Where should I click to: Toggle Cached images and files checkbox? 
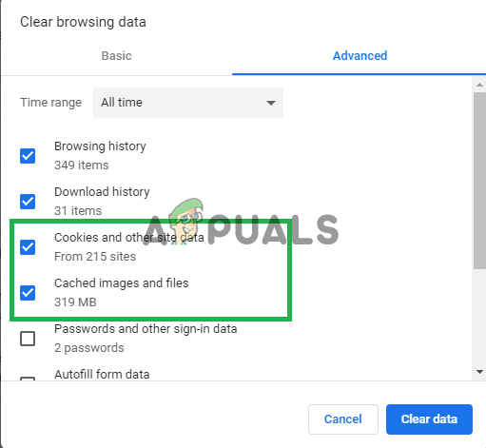click(x=28, y=293)
